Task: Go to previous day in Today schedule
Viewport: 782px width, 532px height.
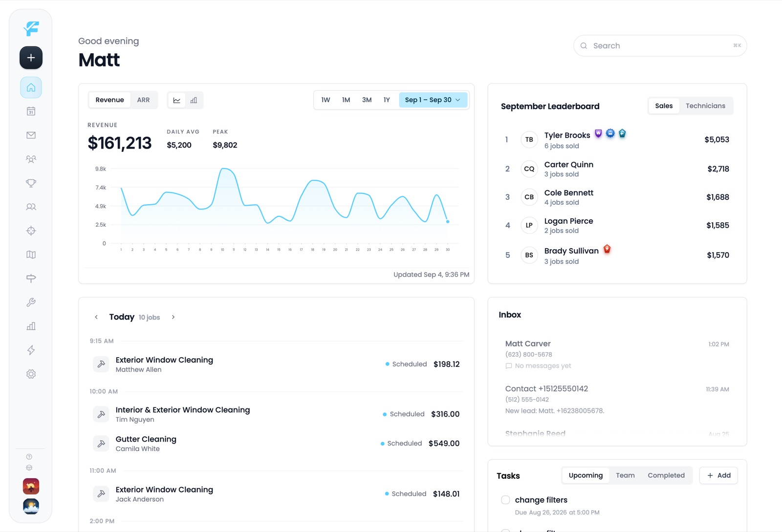Action: click(96, 317)
